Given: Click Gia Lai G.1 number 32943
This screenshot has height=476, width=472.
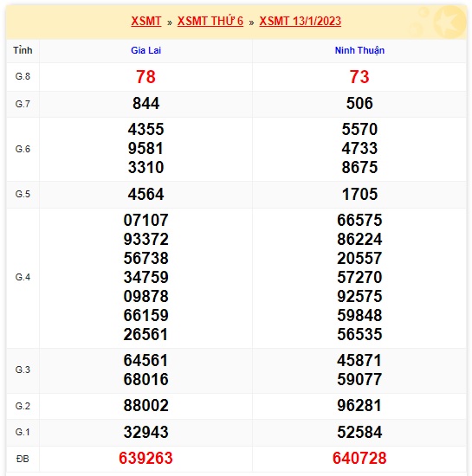Looking at the screenshot, I should [x=145, y=432].
